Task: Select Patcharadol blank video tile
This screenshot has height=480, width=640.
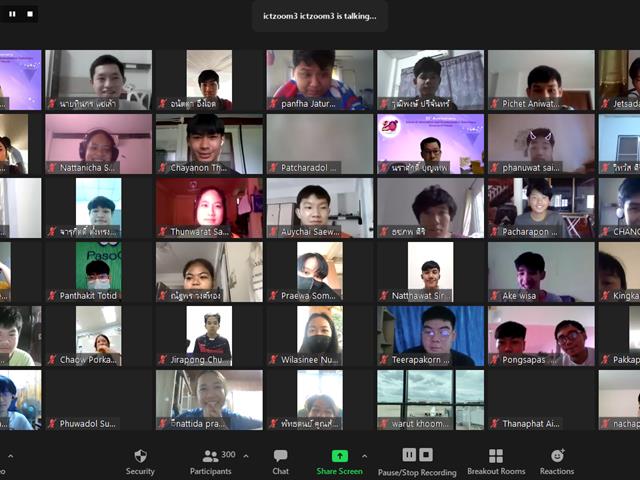Action: pyautogui.click(x=320, y=144)
